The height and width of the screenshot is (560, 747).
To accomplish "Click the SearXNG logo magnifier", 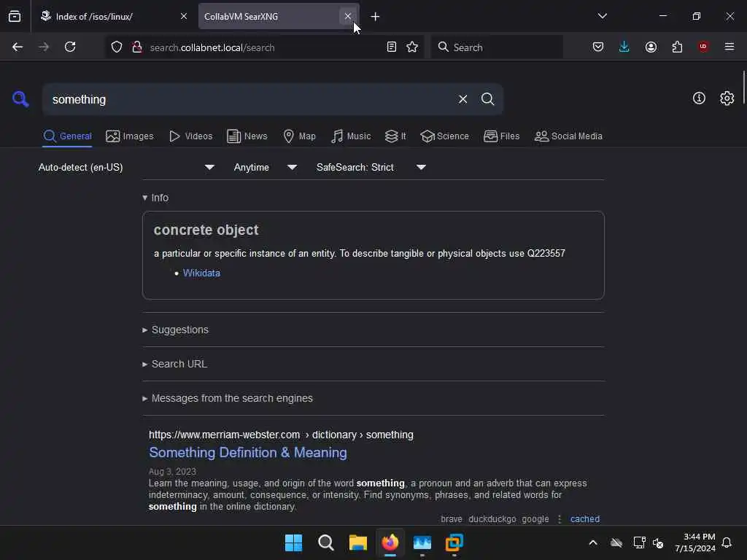I will click(x=20, y=99).
